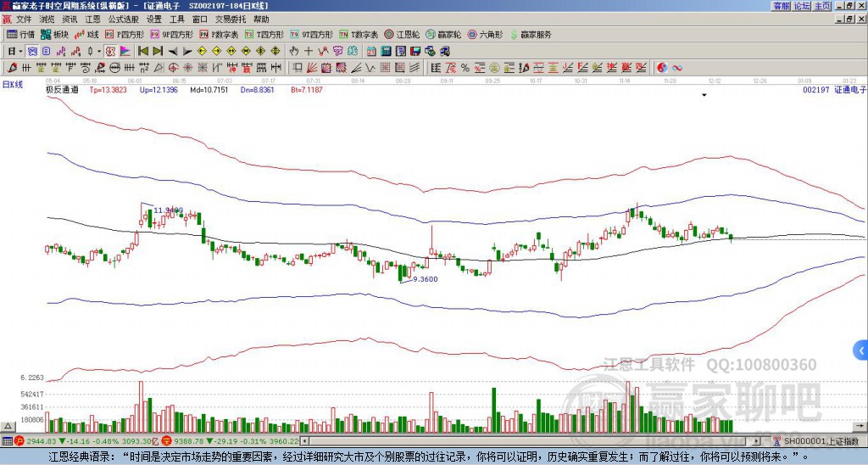This screenshot has width=868, height=465.
Task: Select the Gann fan lines tool
Action: [312, 68]
